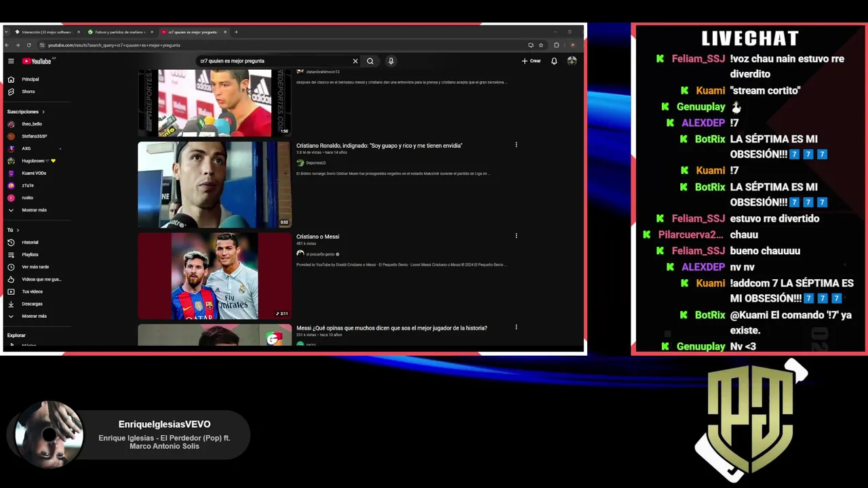Click Kuami's "stream cortito" chat message
Image resolution: width=868 pixels, height=488 pixels.
pos(765,91)
